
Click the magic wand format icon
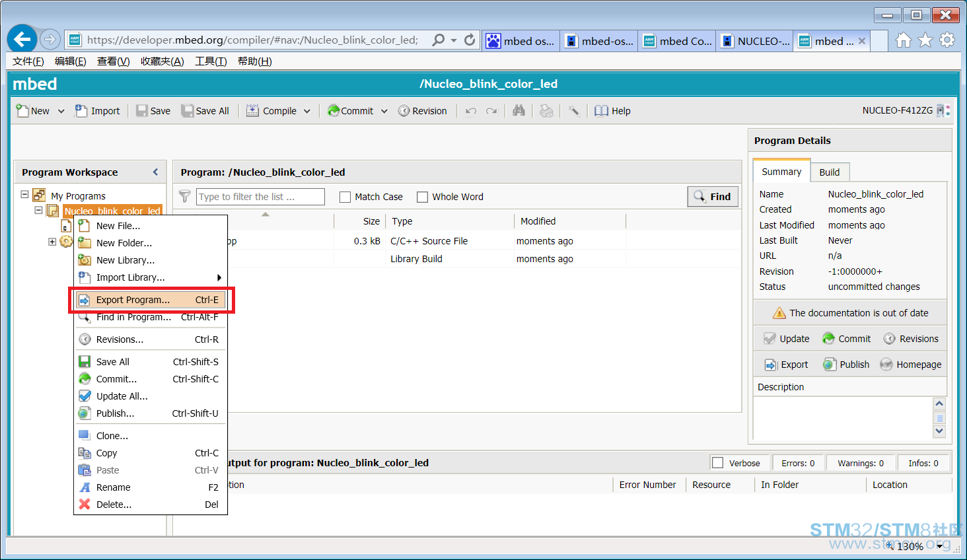[574, 111]
